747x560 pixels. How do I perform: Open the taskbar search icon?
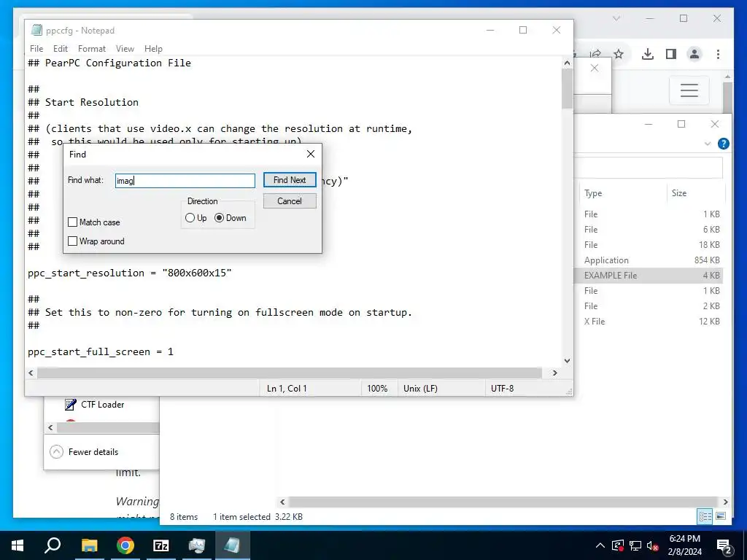coord(53,545)
